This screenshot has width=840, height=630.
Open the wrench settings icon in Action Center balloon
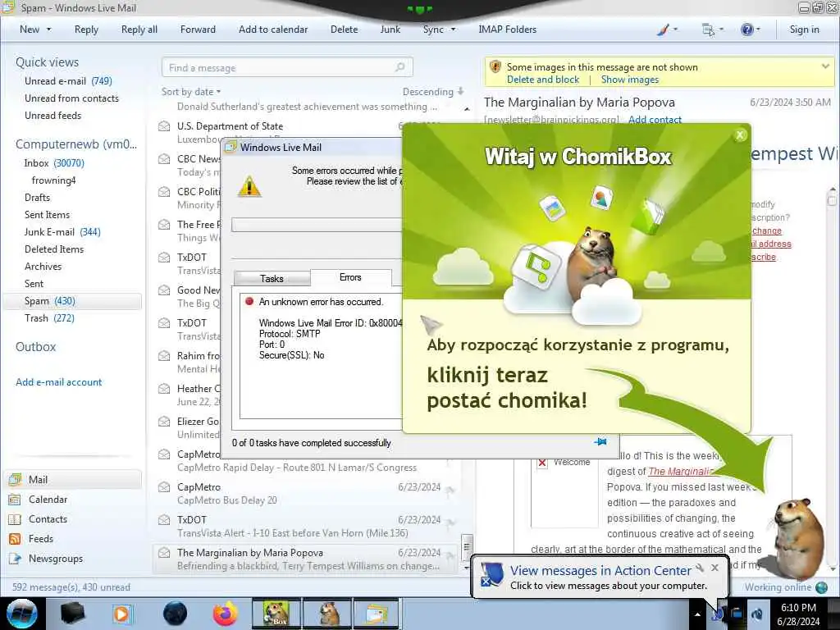tap(700, 568)
